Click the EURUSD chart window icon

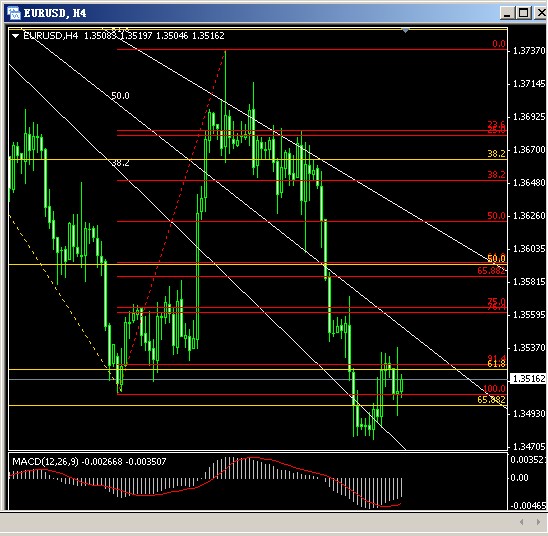[x=13, y=13]
